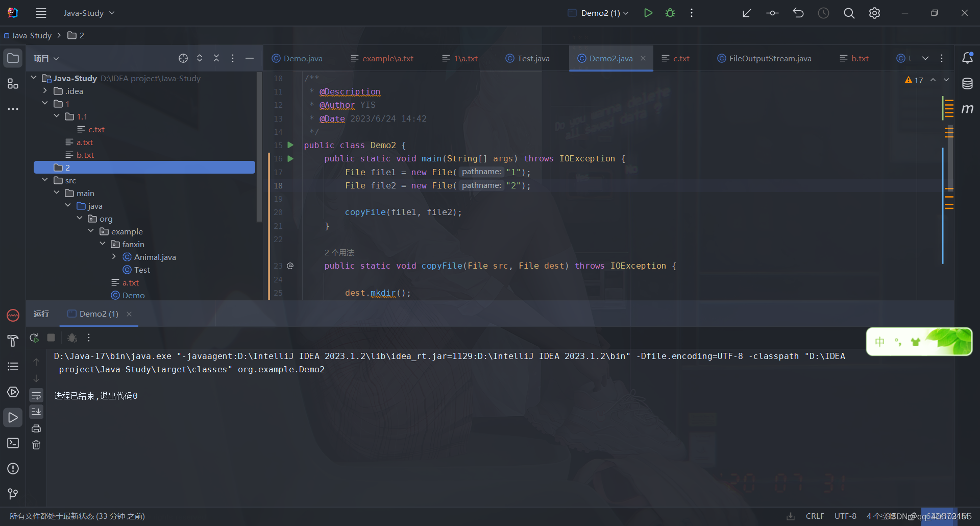
Task: Click the 2 个用法 usages hint
Action: point(339,253)
